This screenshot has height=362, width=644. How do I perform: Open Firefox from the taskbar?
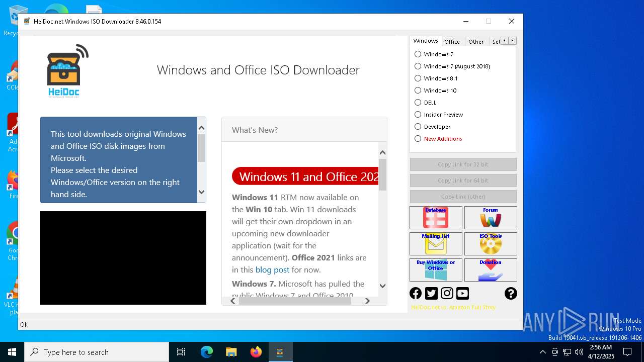[256, 352]
